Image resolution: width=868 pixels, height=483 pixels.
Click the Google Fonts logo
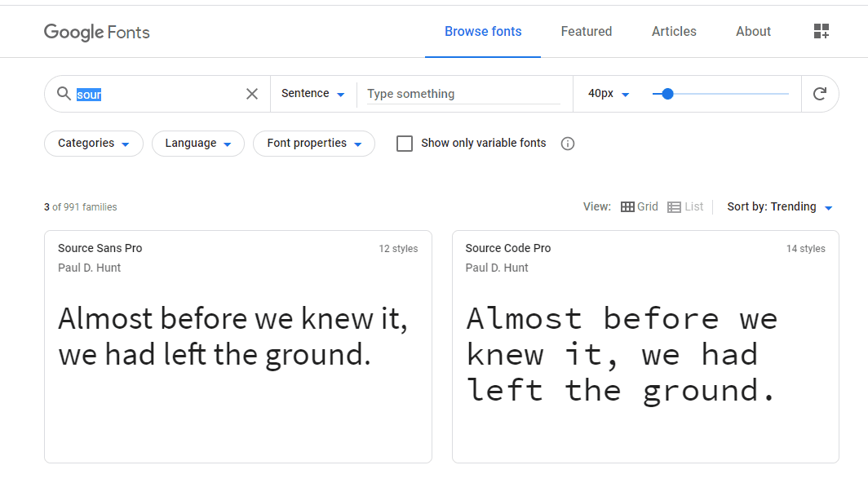pyautogui.click(x=97, y=32)
